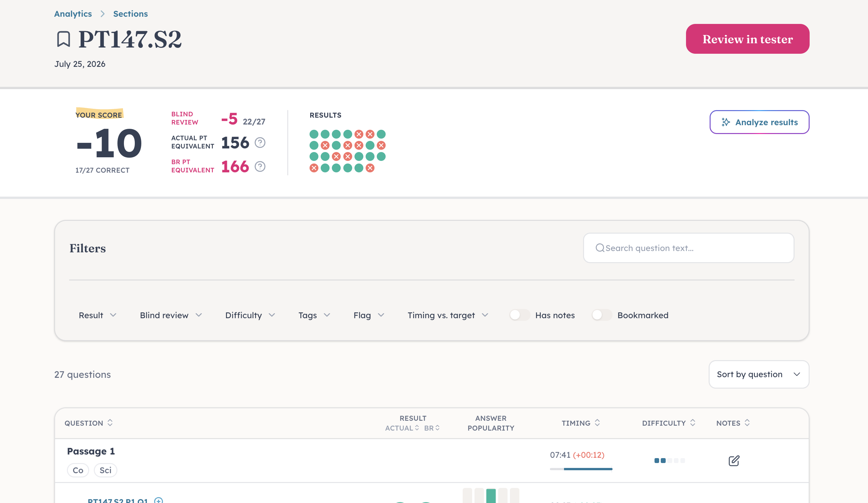Click the Search question text field
This screenshot has height=503, width=868.
click(689, 248)
